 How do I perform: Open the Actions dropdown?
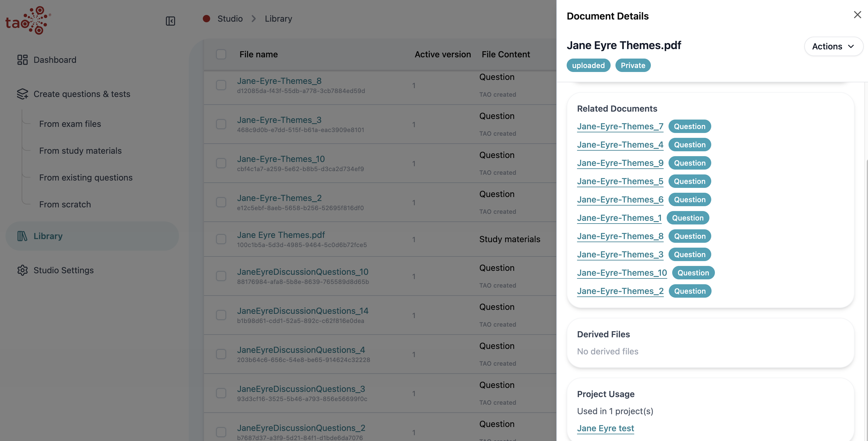click(833, 46)
